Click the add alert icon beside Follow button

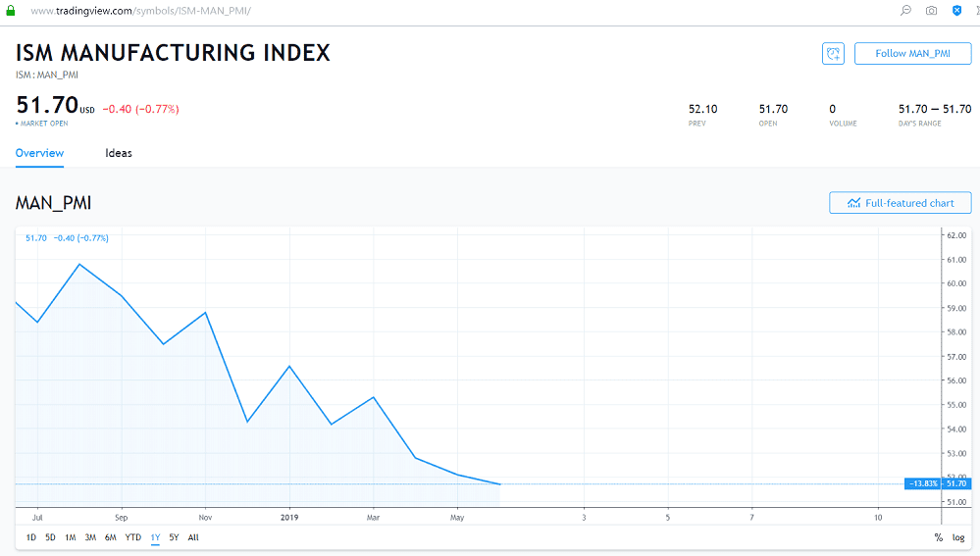[832, 54]
